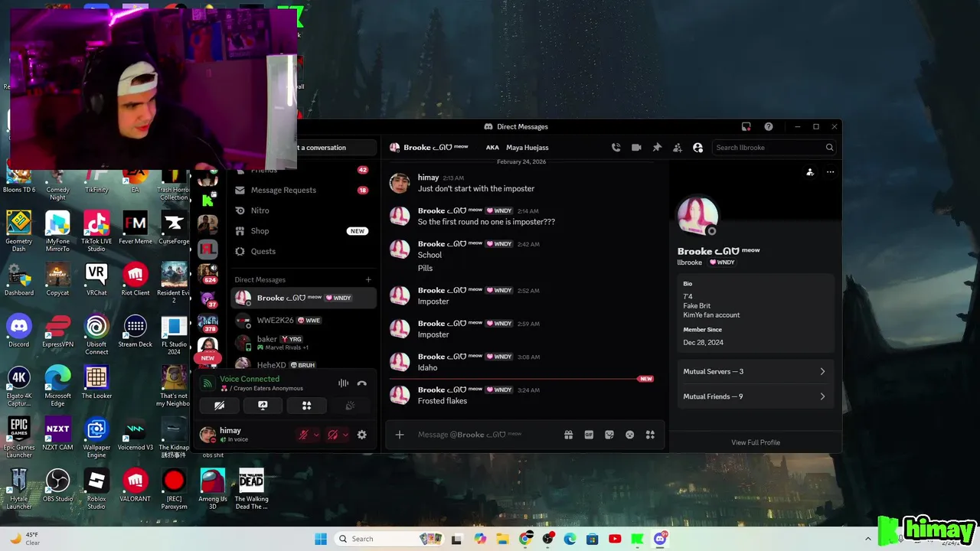
Task: Open the Shop page
Action: [303, 231]
